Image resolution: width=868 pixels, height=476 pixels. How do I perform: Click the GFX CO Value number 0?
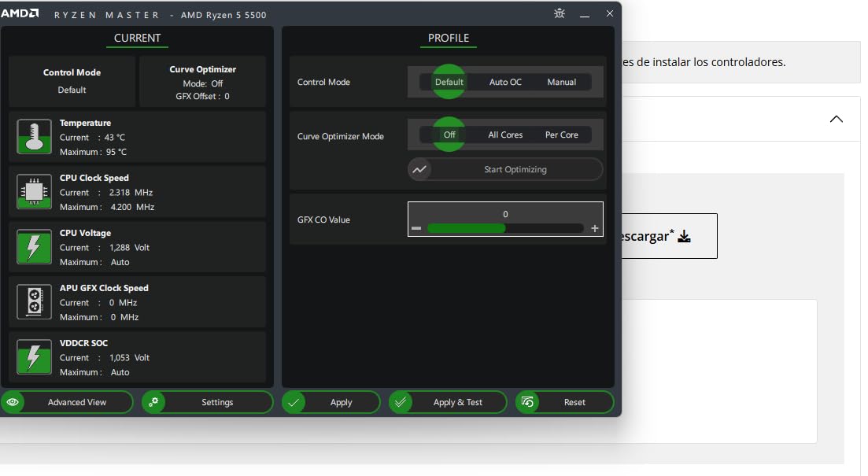505,214
